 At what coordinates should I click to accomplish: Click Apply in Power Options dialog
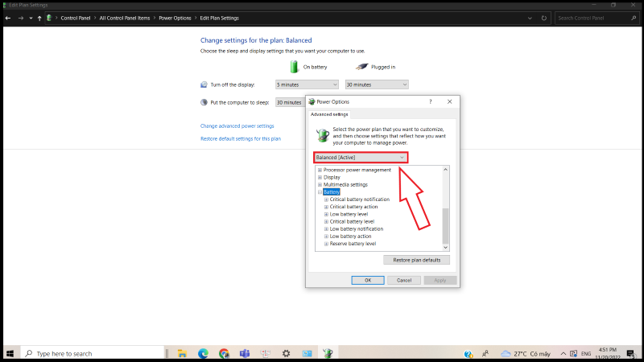coord(440,280)
